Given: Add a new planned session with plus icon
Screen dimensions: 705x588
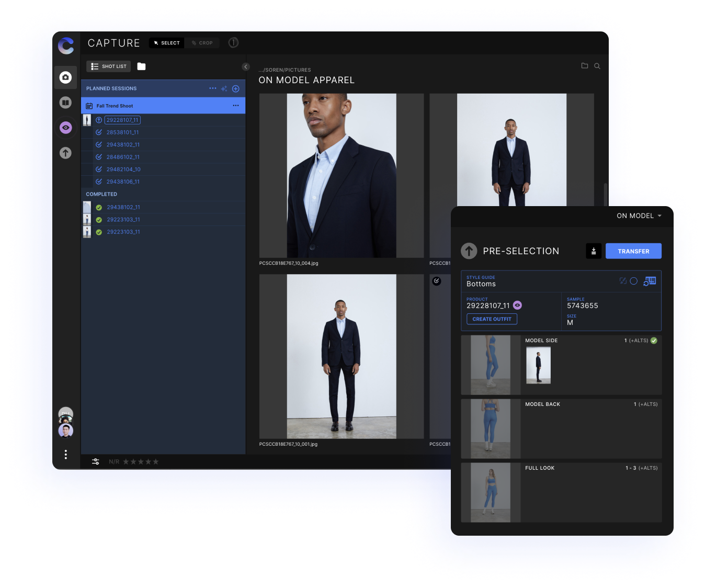Looking at the screenshot, I should 236,89.
